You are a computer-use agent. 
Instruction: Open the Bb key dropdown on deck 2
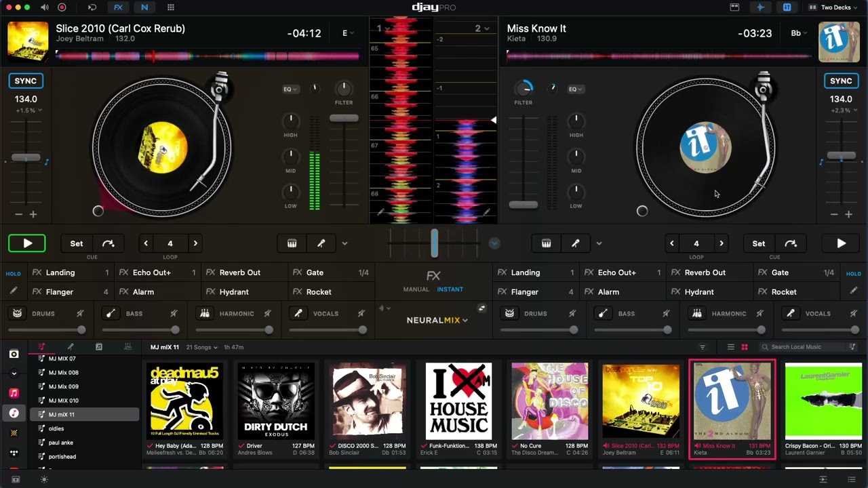[800, 33]
